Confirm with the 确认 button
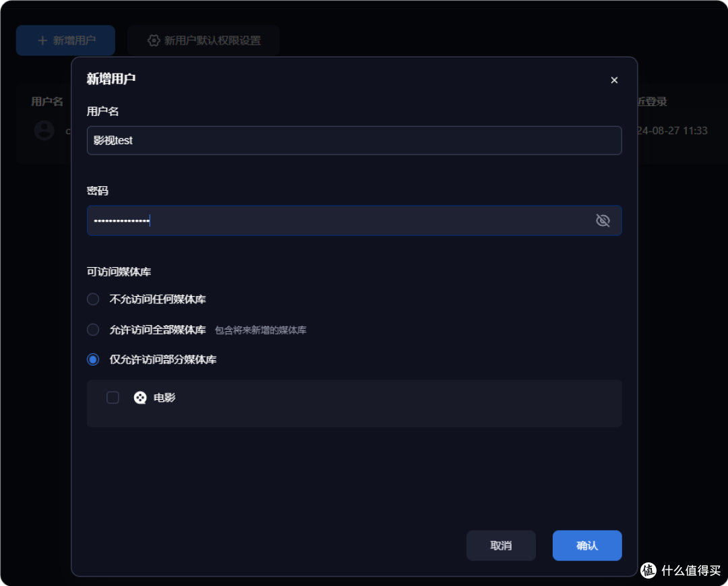The height and width of the screenshot is (586, 728). click(586, 546)
